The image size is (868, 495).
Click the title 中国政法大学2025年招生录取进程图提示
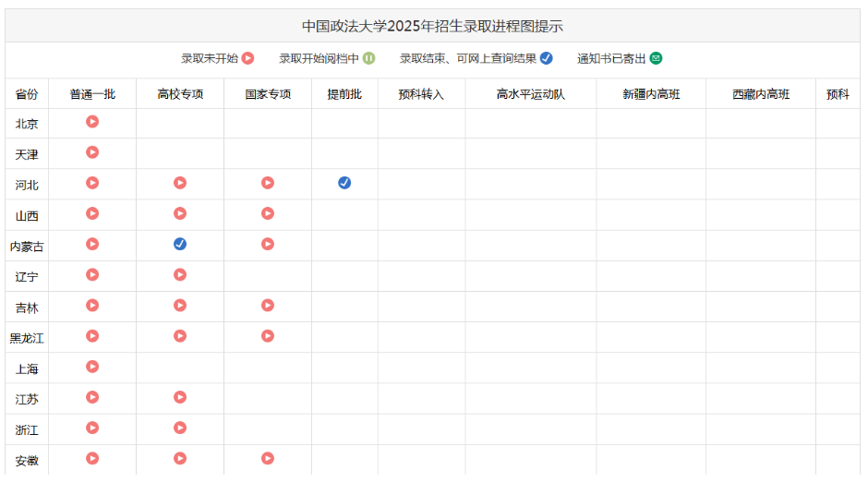(x=432, y=26)
